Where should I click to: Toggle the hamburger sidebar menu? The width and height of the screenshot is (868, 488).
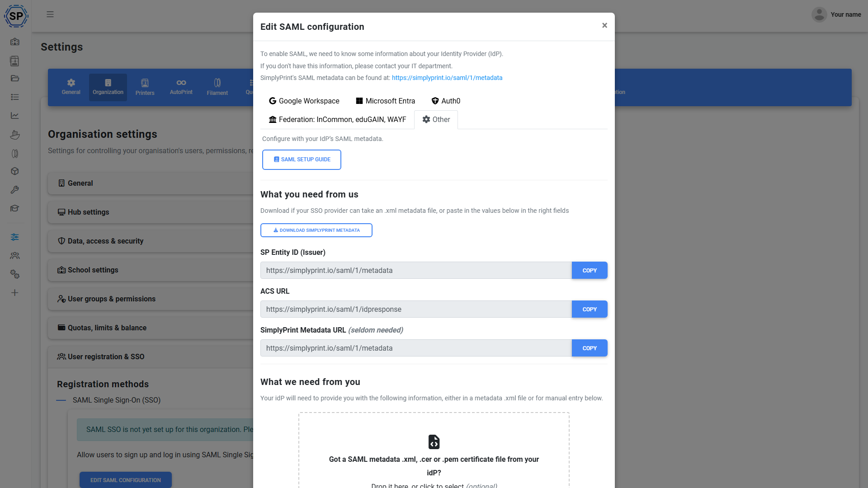(50, 14)
